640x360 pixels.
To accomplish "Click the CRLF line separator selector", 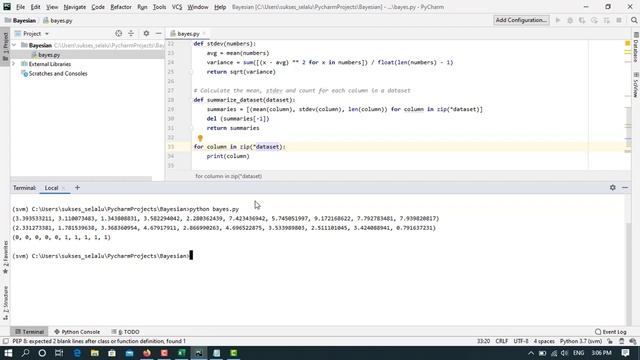I will (502, 341).
